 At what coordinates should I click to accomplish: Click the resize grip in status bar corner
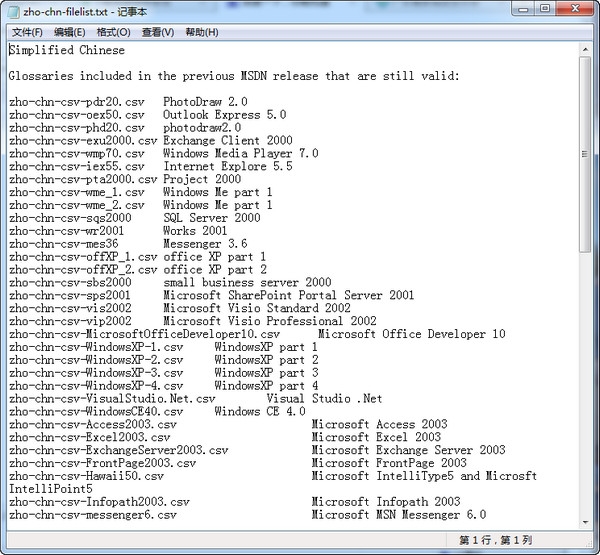(588, 541)
